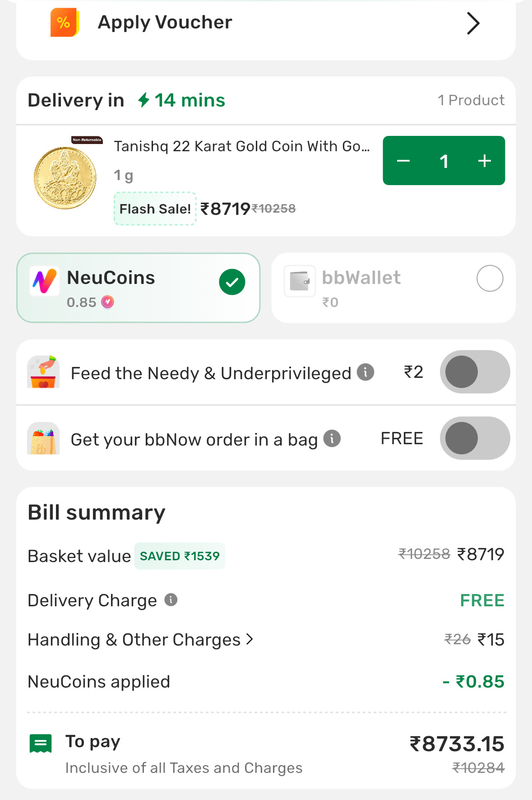Open the Tanishq 22 Karat Gold Coin title
Image resolution: width=532 pixels, height=800 pixels.
[x=241, y=146]
